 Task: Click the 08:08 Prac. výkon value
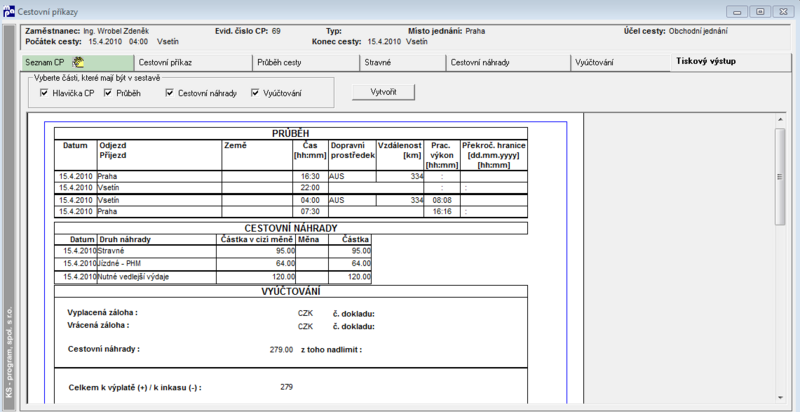click(442, 200)
